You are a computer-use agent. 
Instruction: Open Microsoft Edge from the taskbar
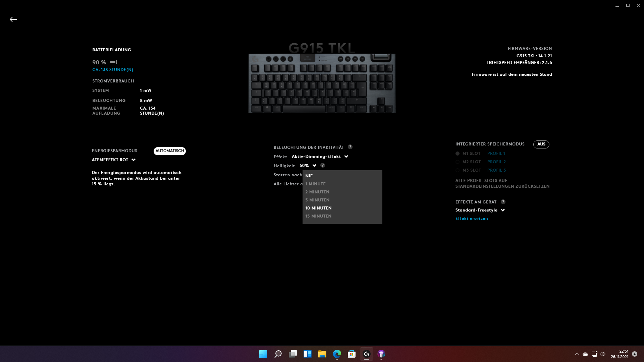click(x=337, y=354)
